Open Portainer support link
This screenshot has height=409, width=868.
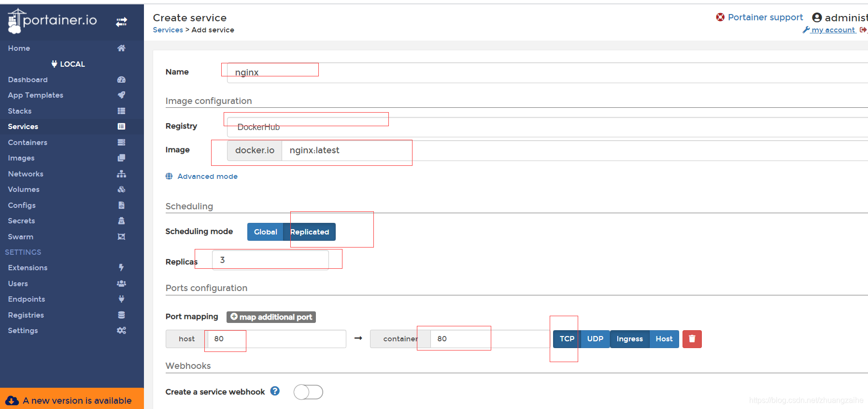pyautogui.click(x=765, y=17)
